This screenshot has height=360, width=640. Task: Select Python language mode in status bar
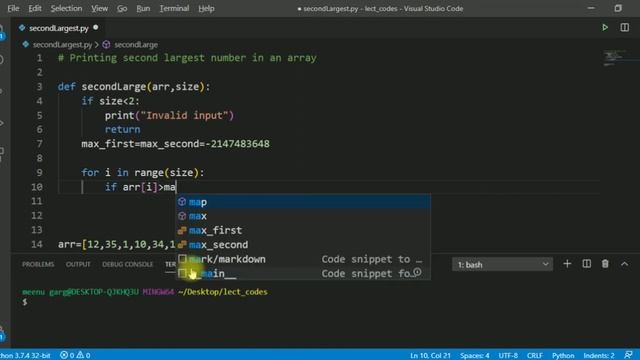coord(563,355)
